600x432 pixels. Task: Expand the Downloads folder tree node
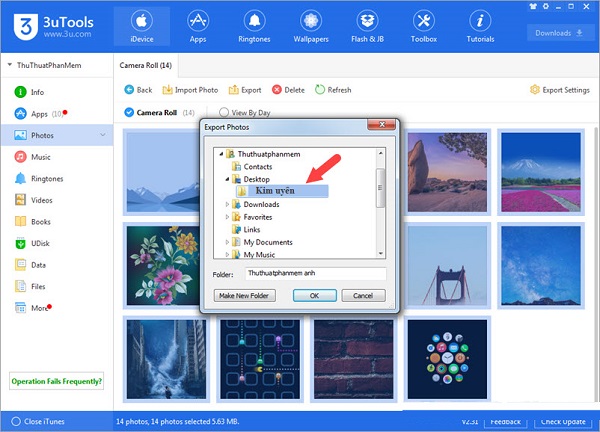click(227, 204)
